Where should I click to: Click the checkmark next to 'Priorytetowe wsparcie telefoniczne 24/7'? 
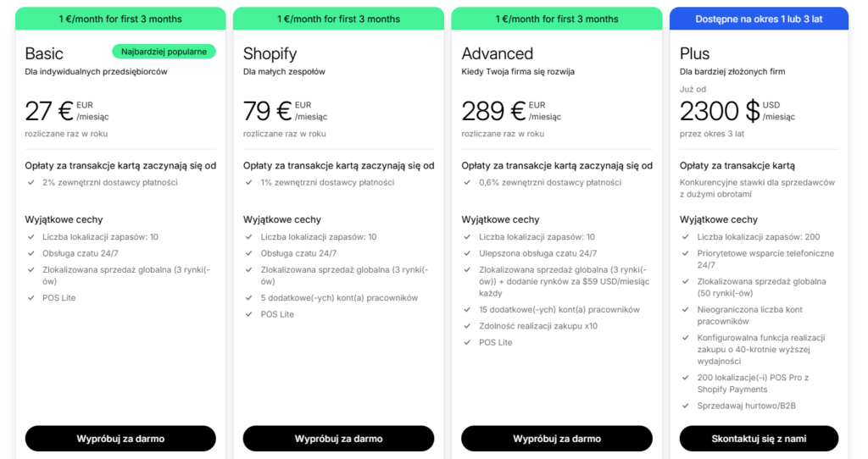pos(685,253)
